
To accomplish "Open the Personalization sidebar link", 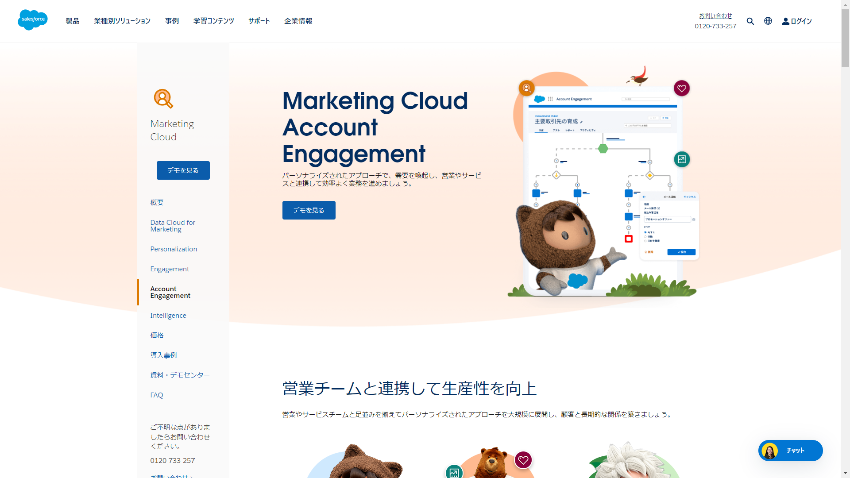I will pos(173,249).
